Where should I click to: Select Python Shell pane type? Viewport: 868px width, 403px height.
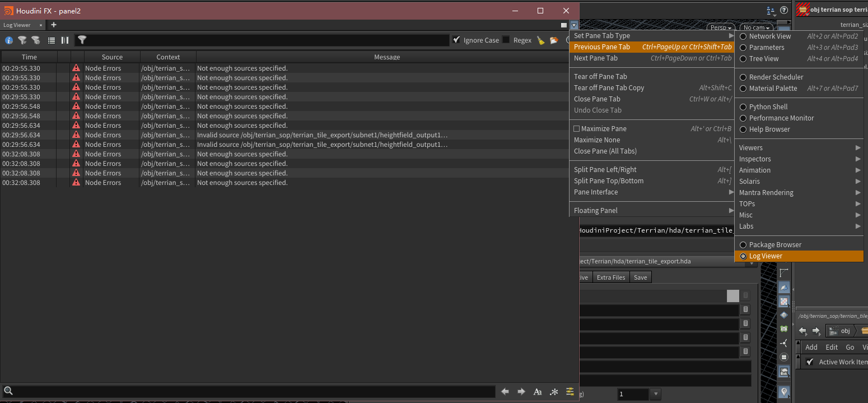click(x=799, y=107)
